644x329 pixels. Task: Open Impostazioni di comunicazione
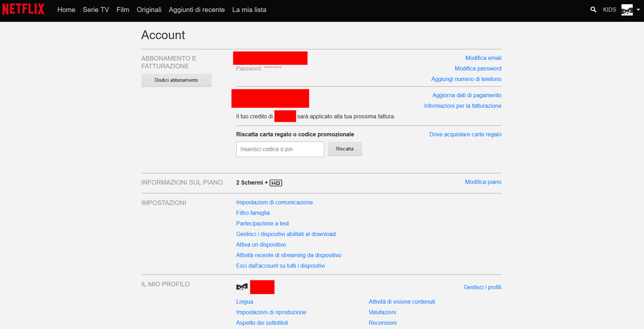pos(274,202)
